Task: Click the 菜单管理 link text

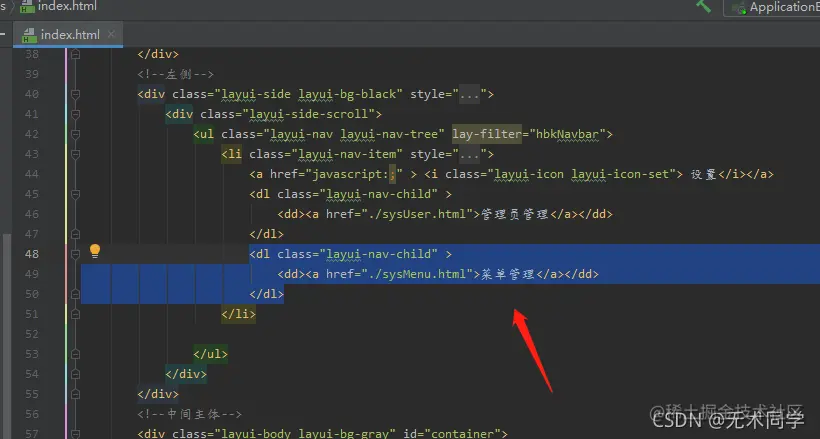Action: pos(507,274)
